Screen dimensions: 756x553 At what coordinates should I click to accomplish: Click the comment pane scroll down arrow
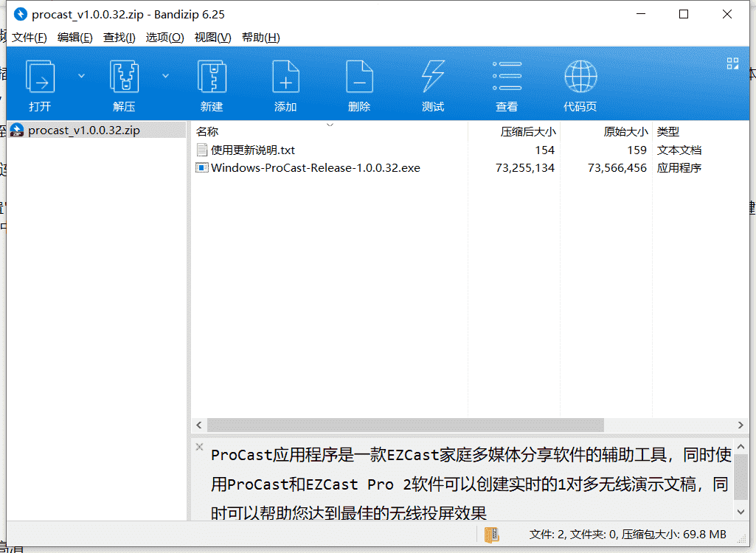tap(741, 512)
